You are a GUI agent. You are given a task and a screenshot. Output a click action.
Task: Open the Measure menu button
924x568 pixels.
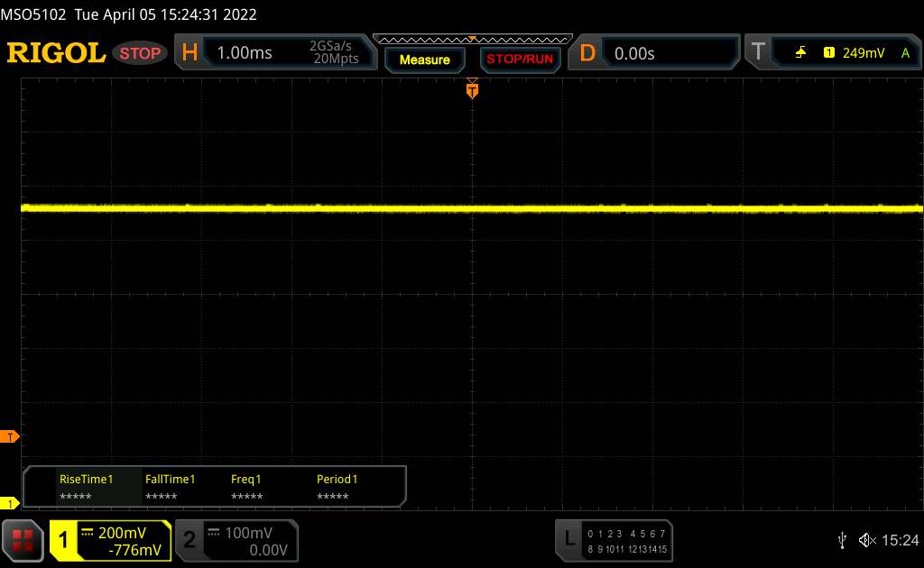tap(424, 60)
